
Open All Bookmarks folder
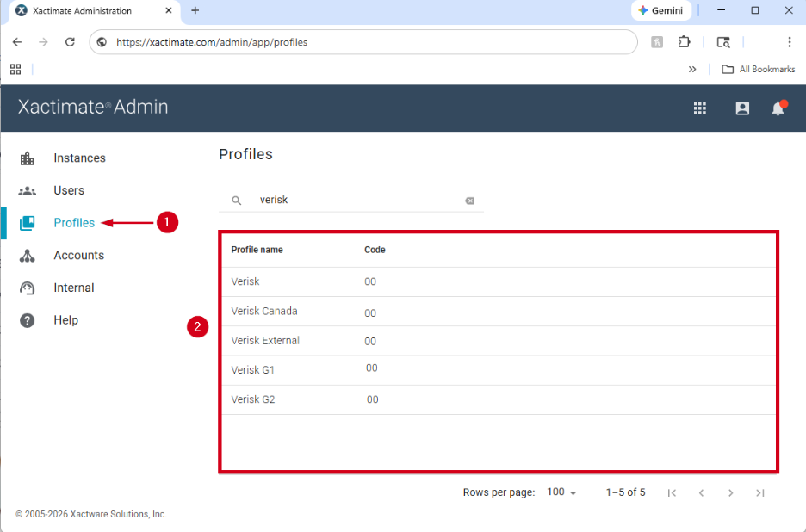click(x=758, y=69)
